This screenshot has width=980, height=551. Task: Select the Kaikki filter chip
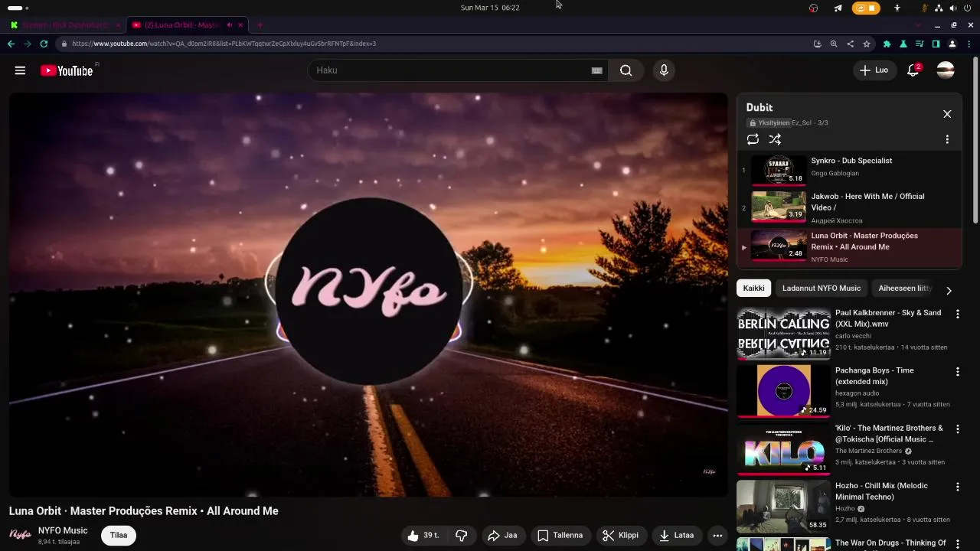point(753,289)
